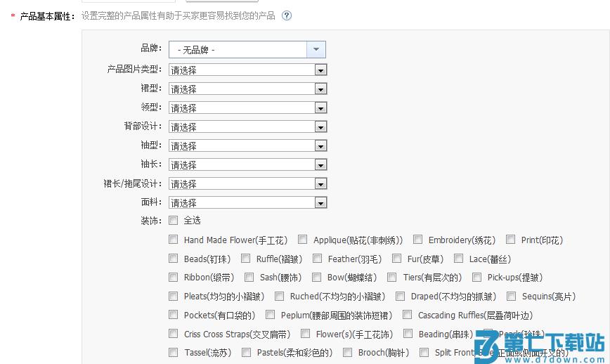Select an option in 袖型 dropdown
This screenshot has width=610, height=364.
pyautogui.click(x=247, y=145)
